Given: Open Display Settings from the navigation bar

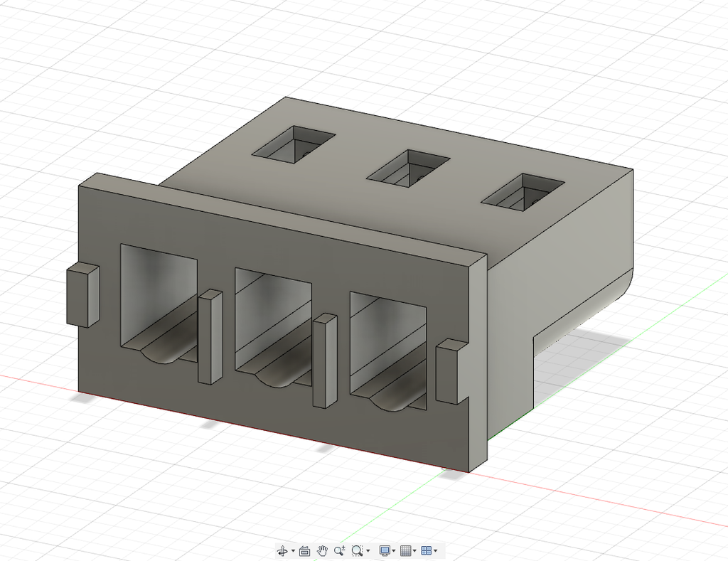Looking at the screenshot, I should (x=386, y=550).
